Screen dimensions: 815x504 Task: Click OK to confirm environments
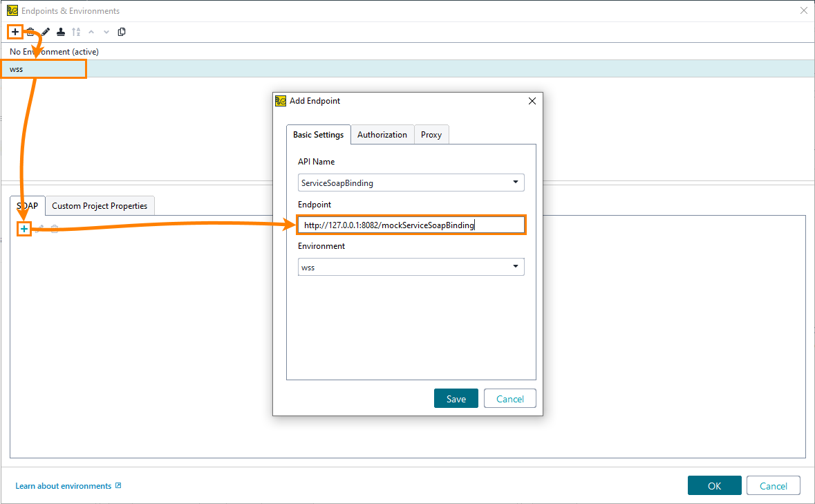pyautogui.click(x=714, y=485)
